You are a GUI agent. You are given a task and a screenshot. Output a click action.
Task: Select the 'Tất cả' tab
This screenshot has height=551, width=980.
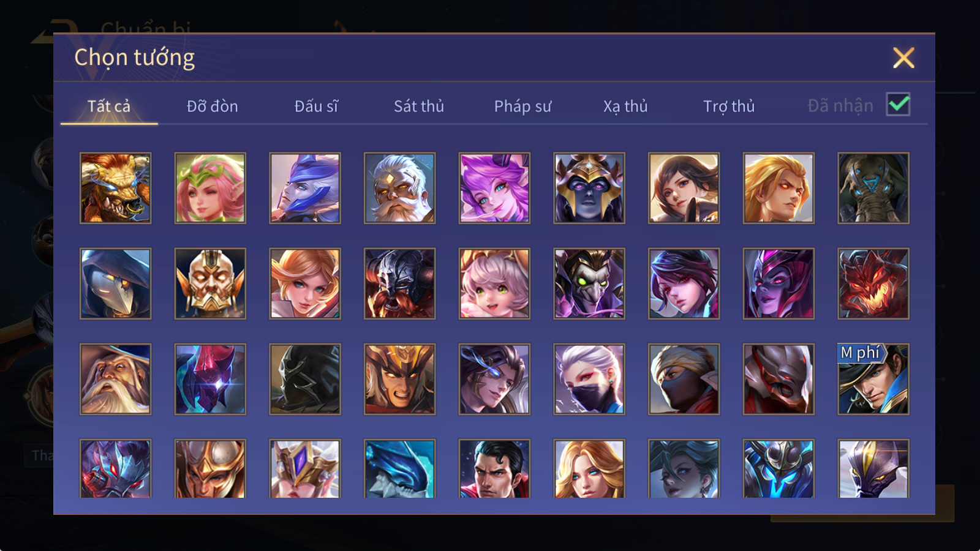pos(109,106)
